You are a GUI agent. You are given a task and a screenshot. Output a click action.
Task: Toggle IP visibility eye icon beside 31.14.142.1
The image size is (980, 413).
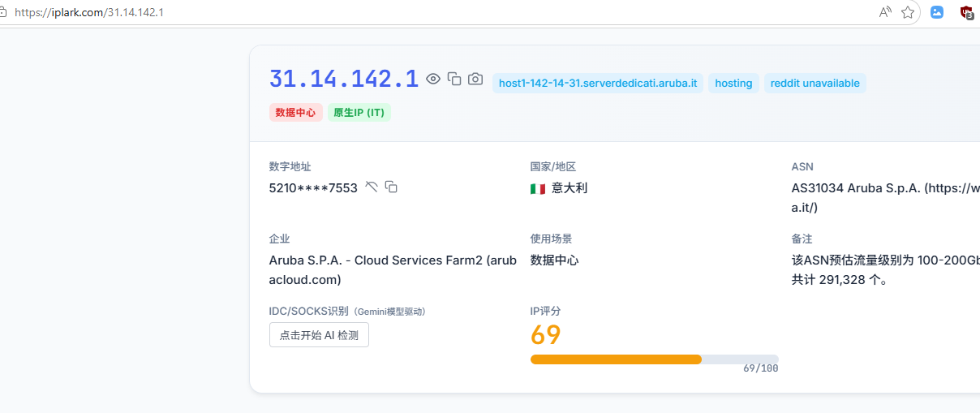(x=433, y=79)
